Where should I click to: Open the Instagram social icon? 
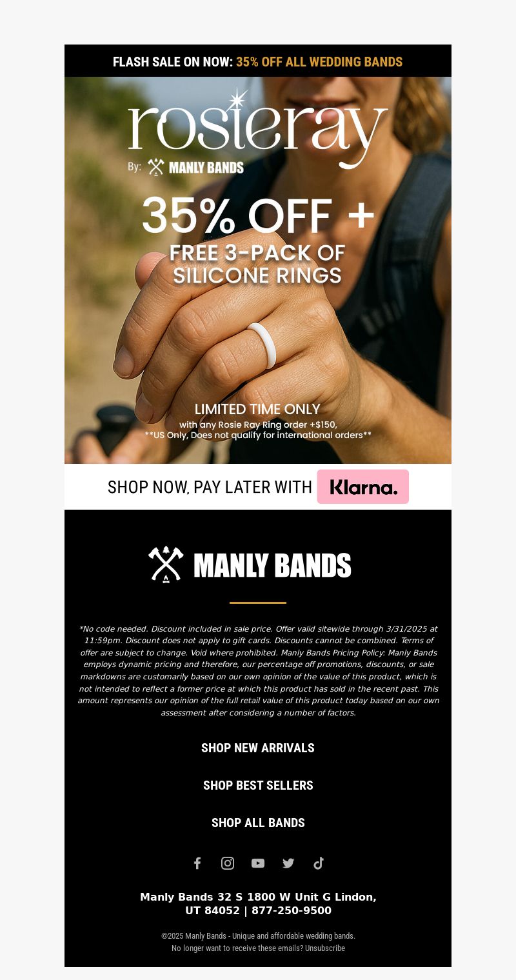(x=228, y=863)
